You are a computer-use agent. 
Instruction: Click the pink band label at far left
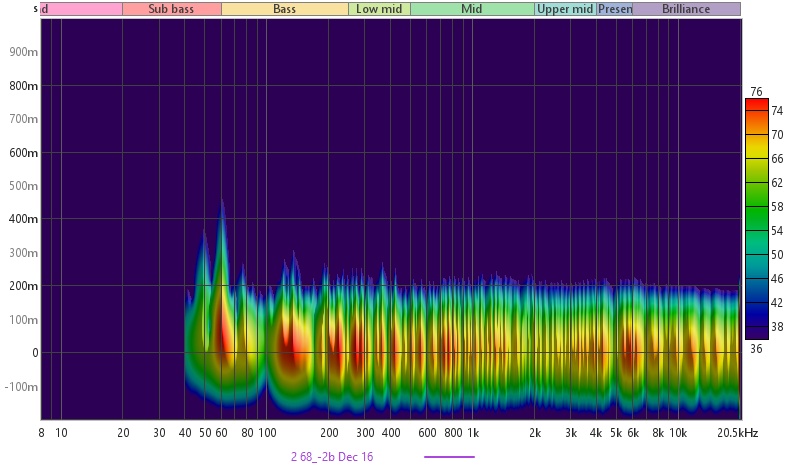click(81, 9)
